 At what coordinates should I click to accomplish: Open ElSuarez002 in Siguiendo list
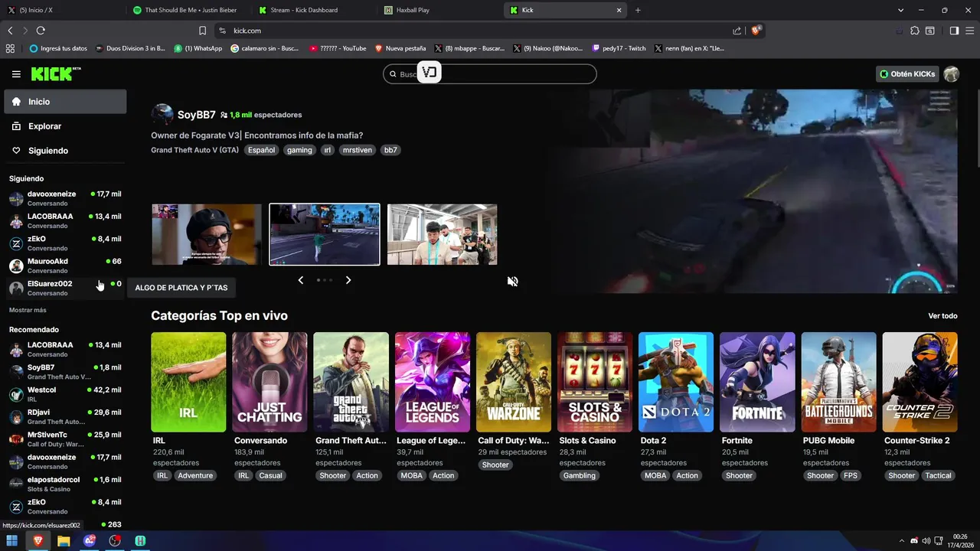(65, 288)
